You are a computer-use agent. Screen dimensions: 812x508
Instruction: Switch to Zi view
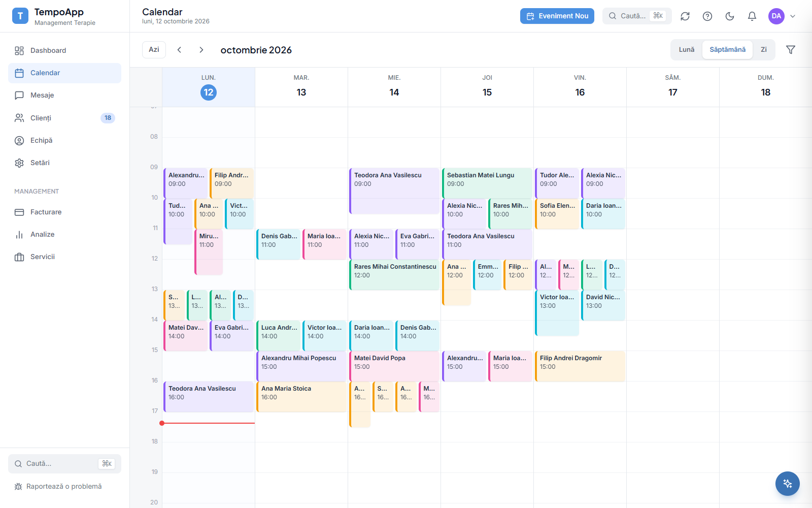pos(764,50)
